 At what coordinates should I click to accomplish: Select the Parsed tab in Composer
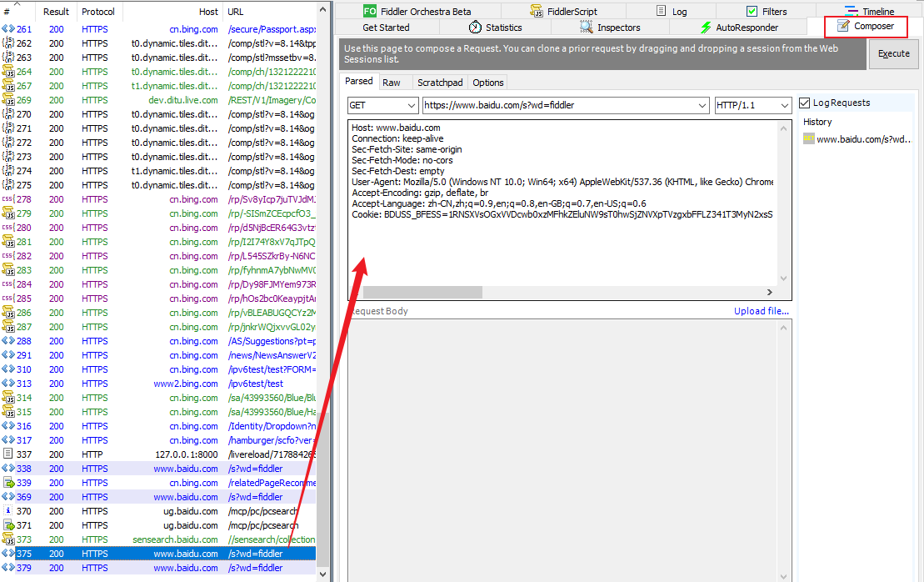pyautogui.click(x=359, y=82)
